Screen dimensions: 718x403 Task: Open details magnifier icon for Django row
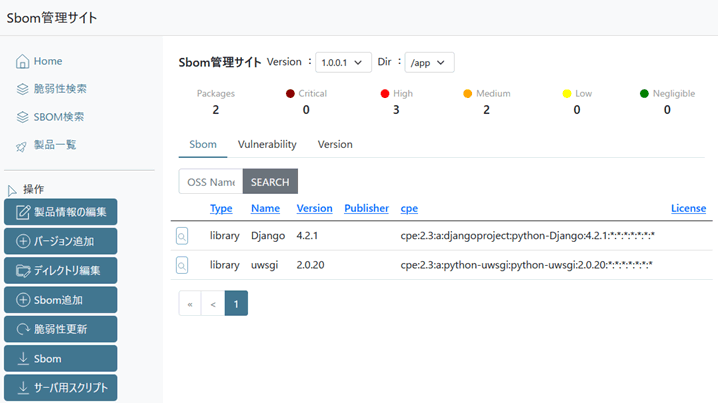tap(182, 236)
